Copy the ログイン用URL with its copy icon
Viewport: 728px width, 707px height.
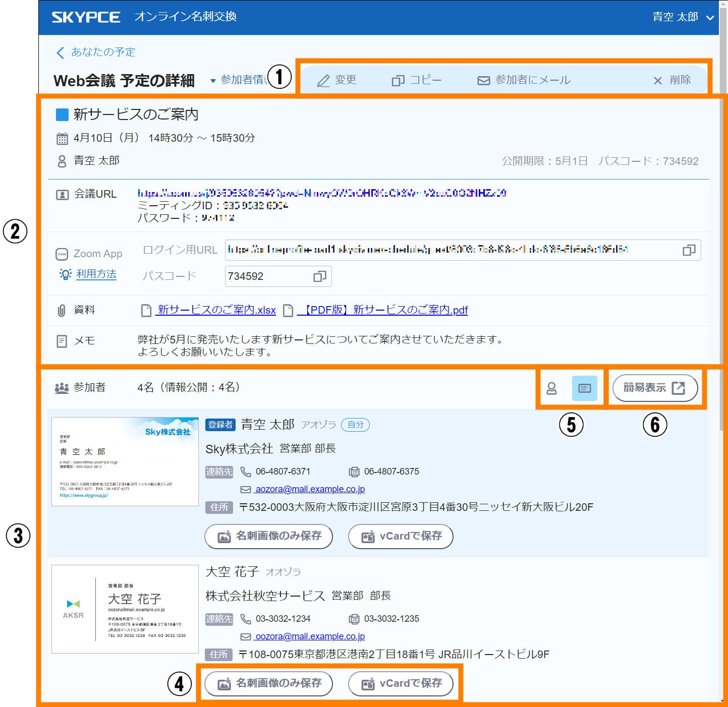(x=689, y=250)
